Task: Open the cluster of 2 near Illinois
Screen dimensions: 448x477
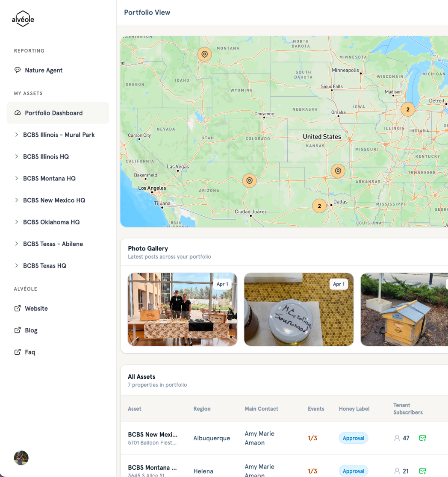Action: click(408, 109)
